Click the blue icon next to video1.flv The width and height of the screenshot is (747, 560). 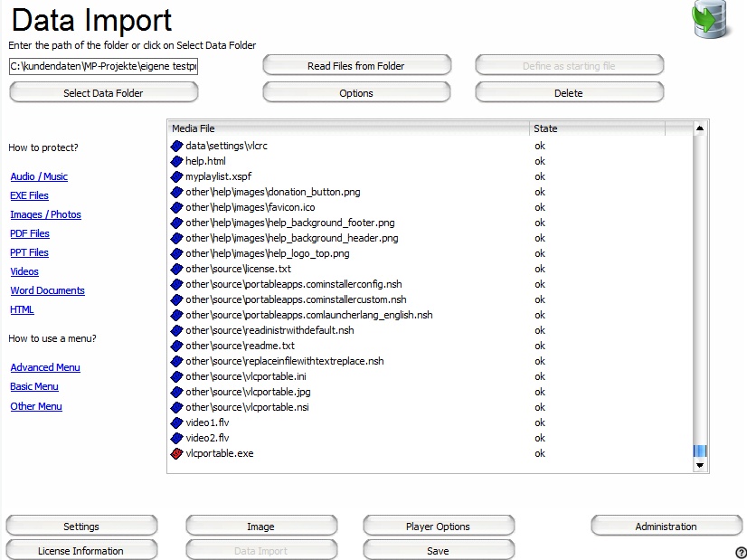click(x=177, y=422)
